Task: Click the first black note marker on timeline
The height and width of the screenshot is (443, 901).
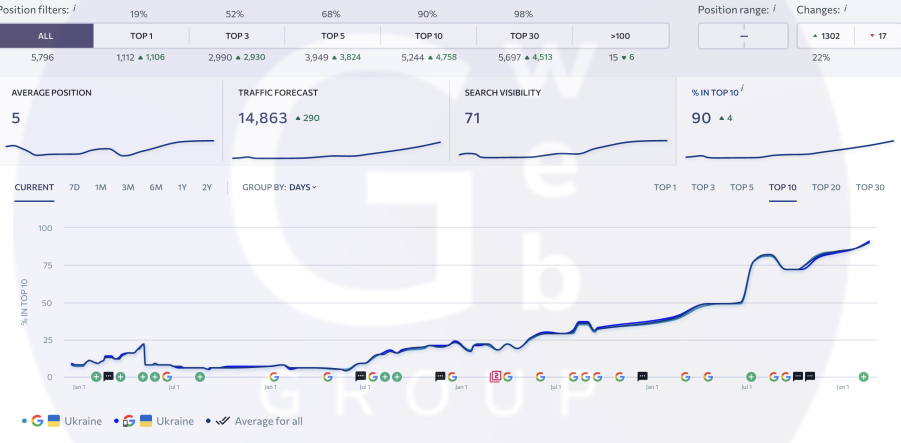Action: point(108,377)
